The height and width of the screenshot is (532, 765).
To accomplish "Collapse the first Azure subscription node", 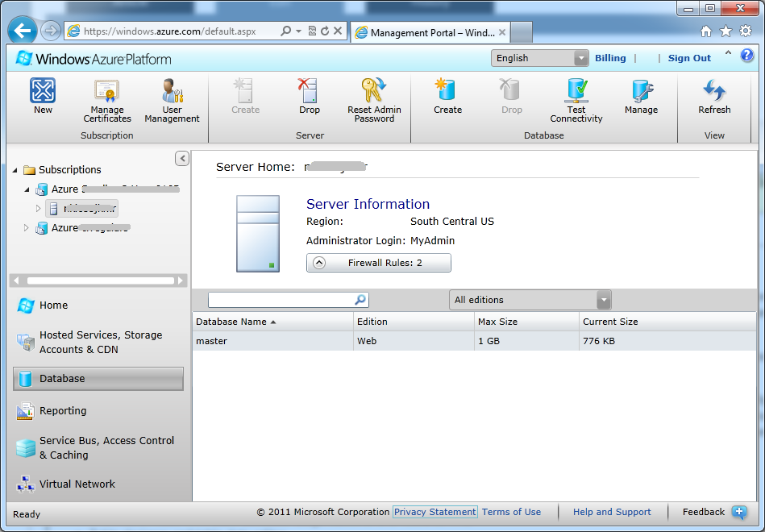I will [x=27, y=189].
